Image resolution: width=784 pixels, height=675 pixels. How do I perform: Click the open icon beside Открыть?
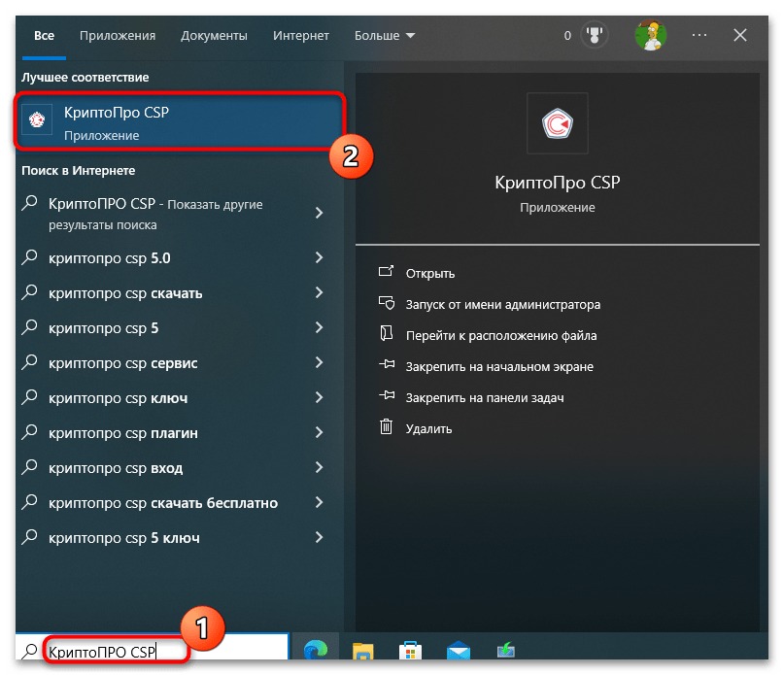386,271
